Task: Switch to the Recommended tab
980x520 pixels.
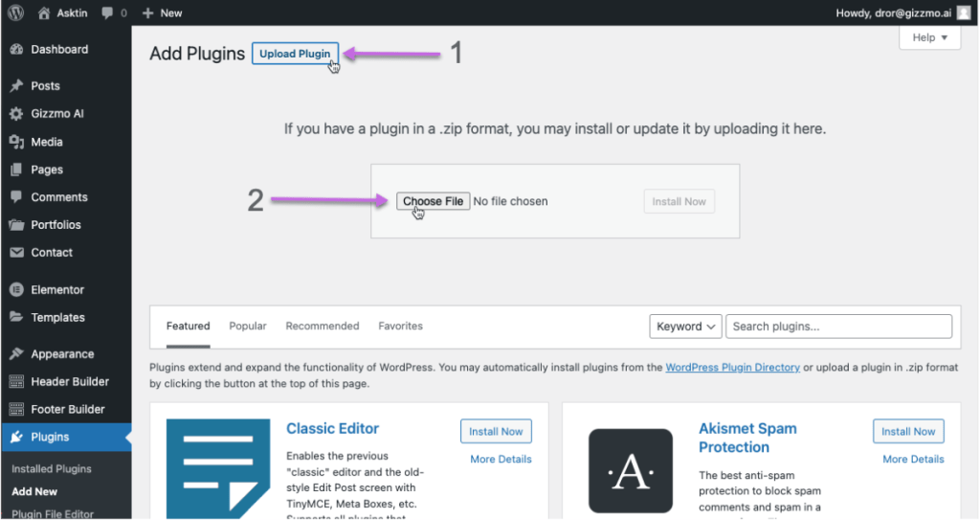Action: (323, 327)
